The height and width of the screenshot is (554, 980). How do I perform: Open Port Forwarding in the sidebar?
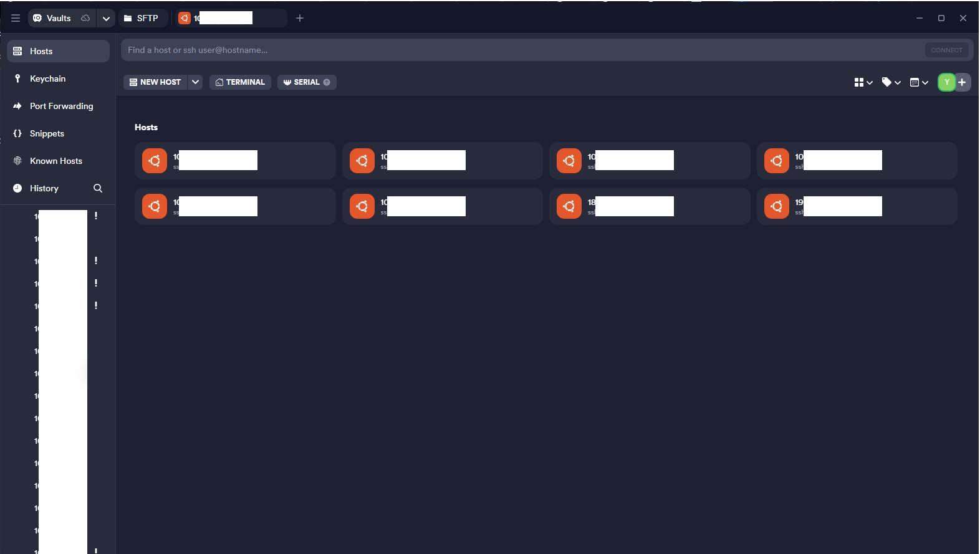[x=61, y=106]
